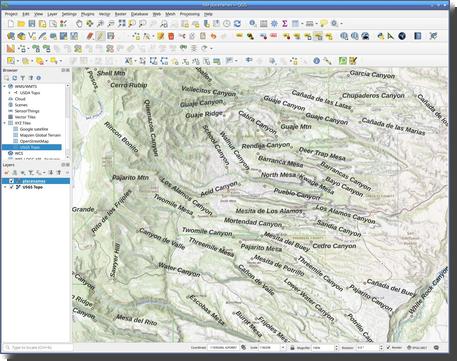457x361 pixels.
Task: Select the Identify Features tool
Action: 253,24
